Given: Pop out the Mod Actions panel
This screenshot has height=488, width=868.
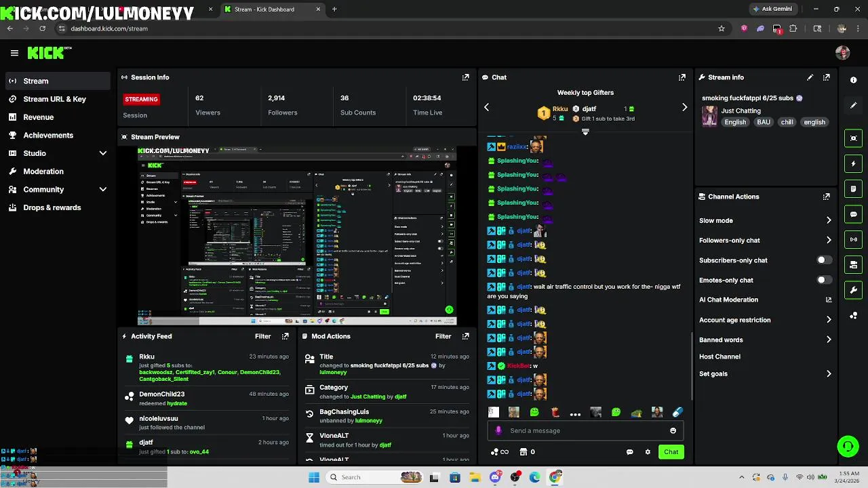Looking at the screenshot, I should [465, 336].
